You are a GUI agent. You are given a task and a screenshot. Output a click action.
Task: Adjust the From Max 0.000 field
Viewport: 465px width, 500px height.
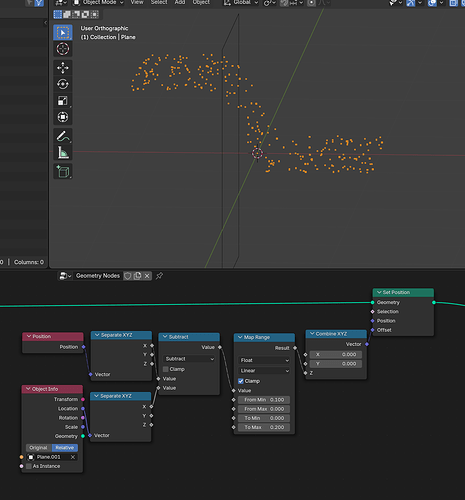(264, 409)
